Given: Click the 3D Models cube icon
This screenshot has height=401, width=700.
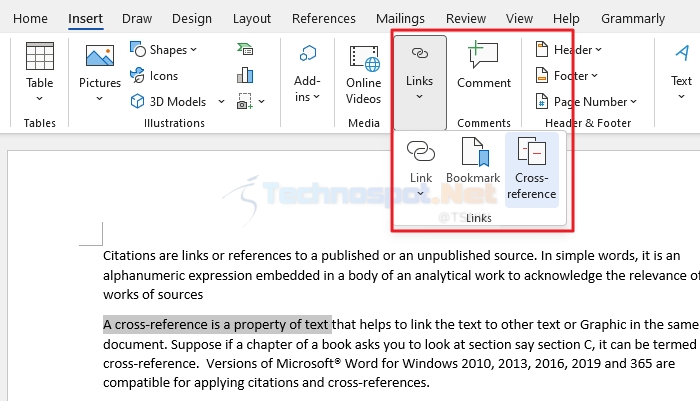Looking at the screenshot, I should [137, 101].
